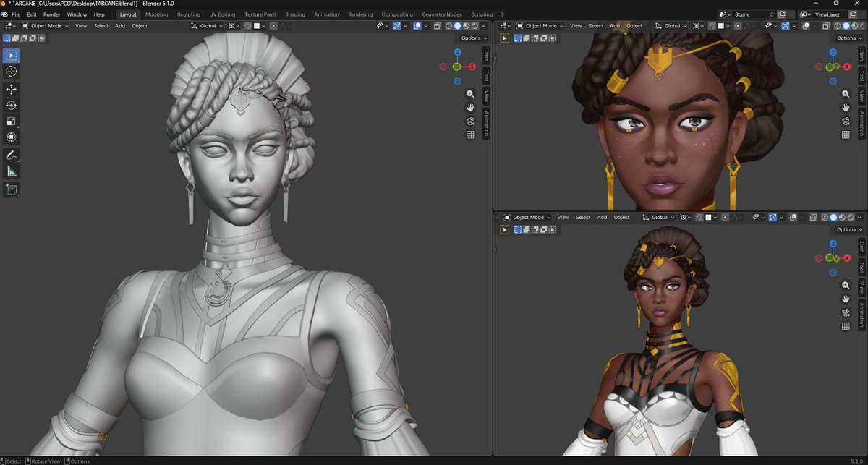Click the Blender logo menu icon
The image size is (868, 465).
(x=4, y=14)
